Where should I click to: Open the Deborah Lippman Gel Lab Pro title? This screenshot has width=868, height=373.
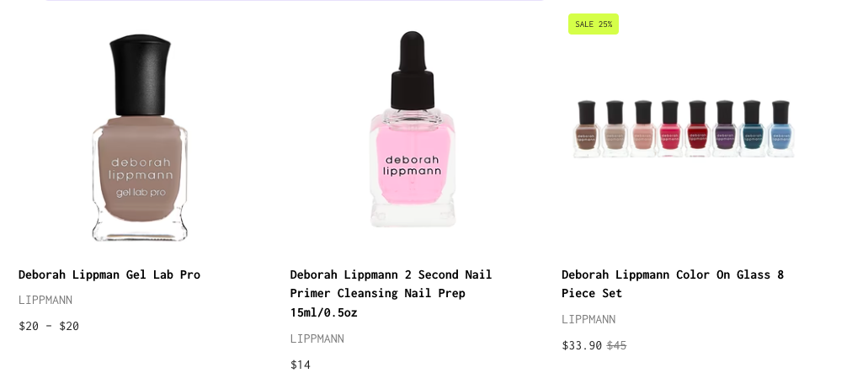(109, 274)
